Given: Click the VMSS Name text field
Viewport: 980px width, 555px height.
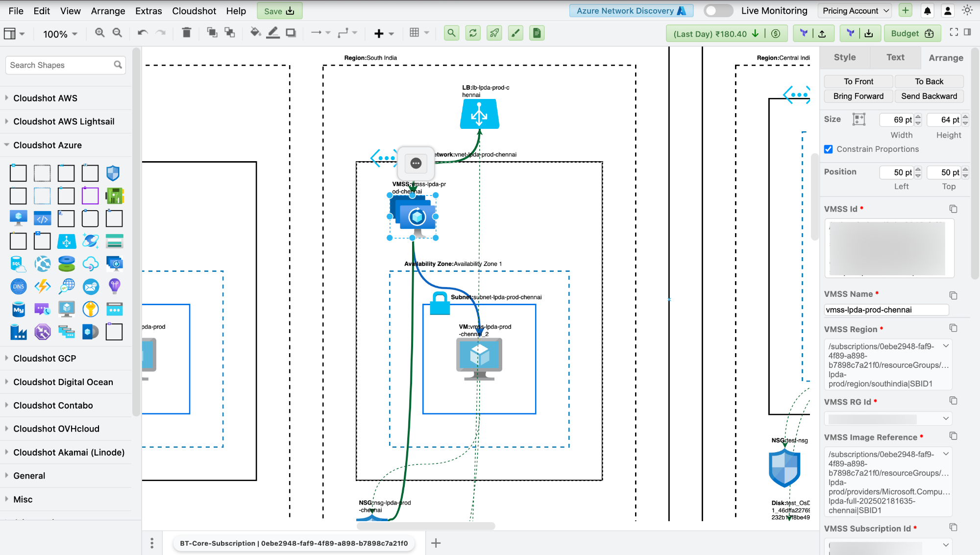Looking at the screenshot, I should (886, 310).
